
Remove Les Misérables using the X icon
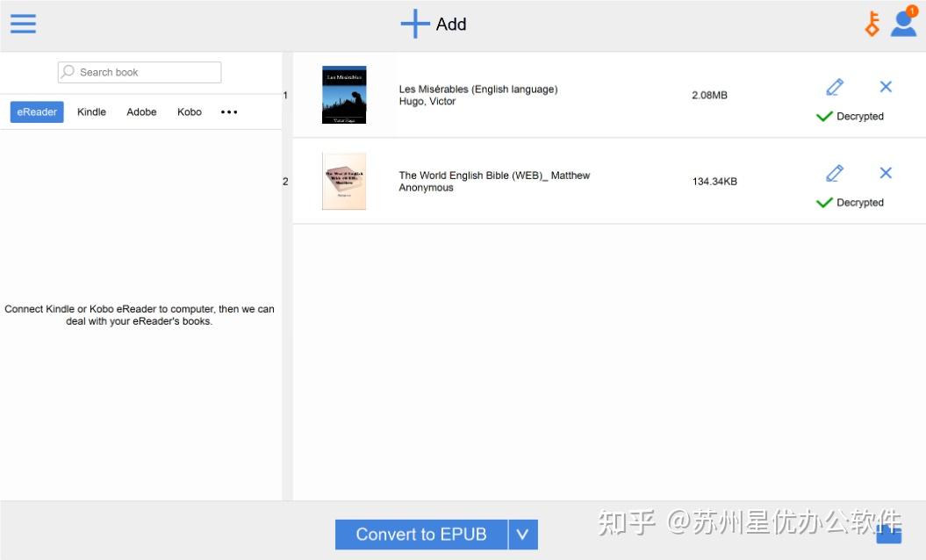[x=886, y=87]
